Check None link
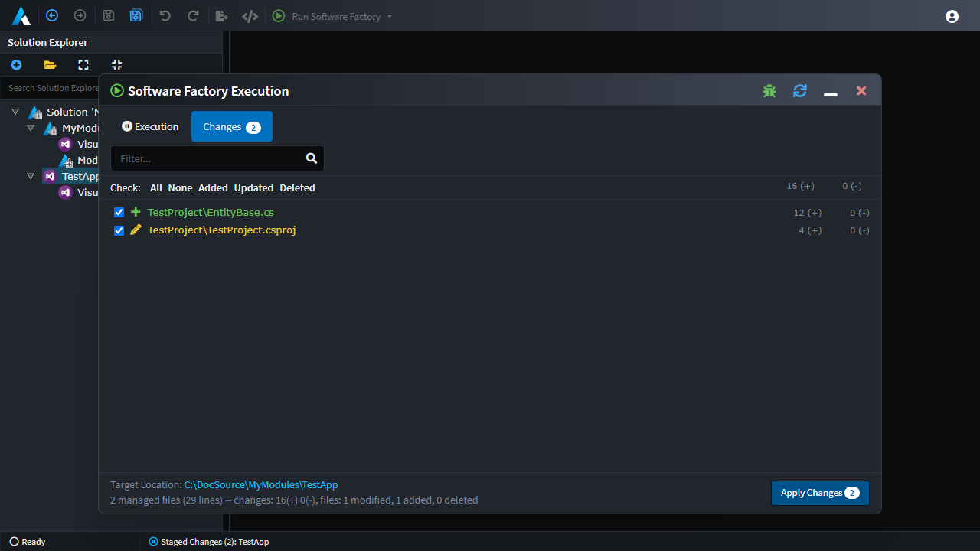The image size is (980, 551). (x=181, y=187)
